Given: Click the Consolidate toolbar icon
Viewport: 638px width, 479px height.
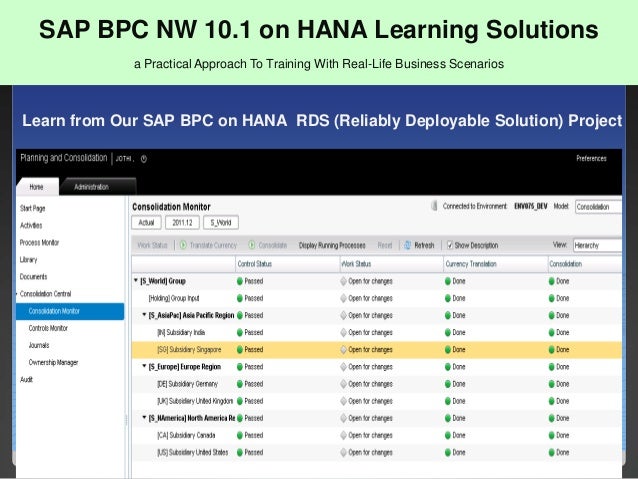Looking at the screenshot, I should click(x=251, y=245).
